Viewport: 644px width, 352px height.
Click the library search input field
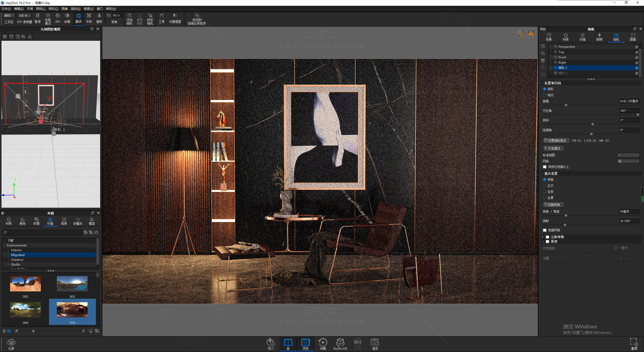42,233
